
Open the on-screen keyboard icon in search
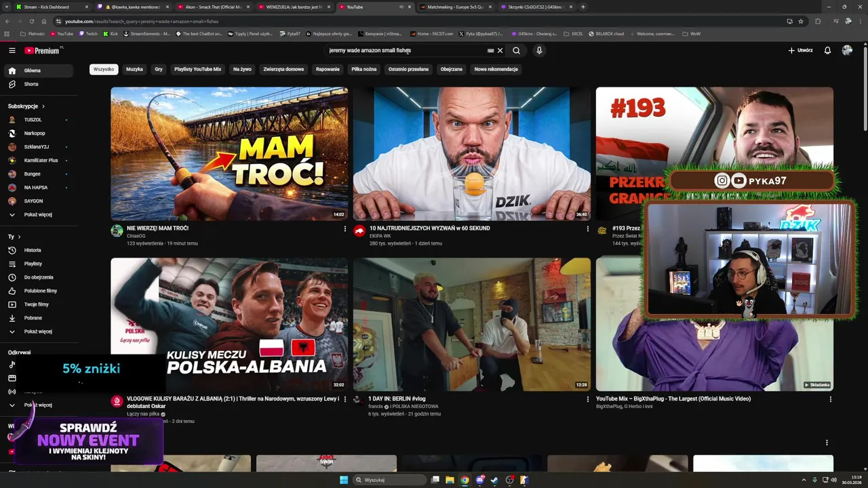coord(490,50)
